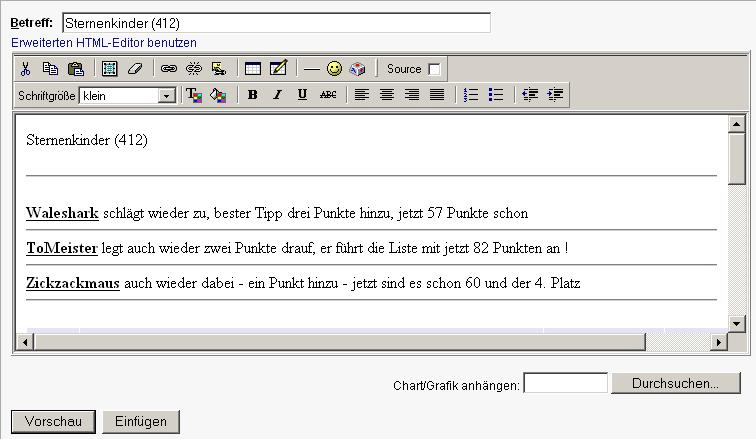
Task: Toggle italic formatting
Action: [x=277, y=95]
